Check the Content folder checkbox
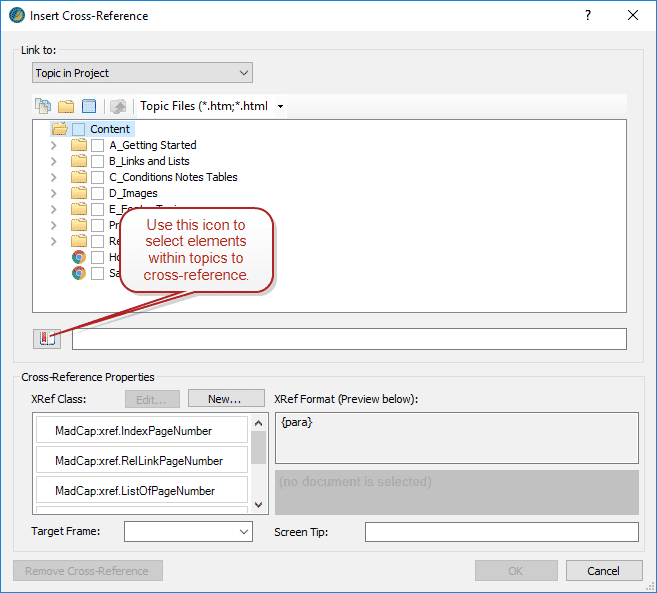The width and height of the screenshot is (657, 593). pos(78,129)
